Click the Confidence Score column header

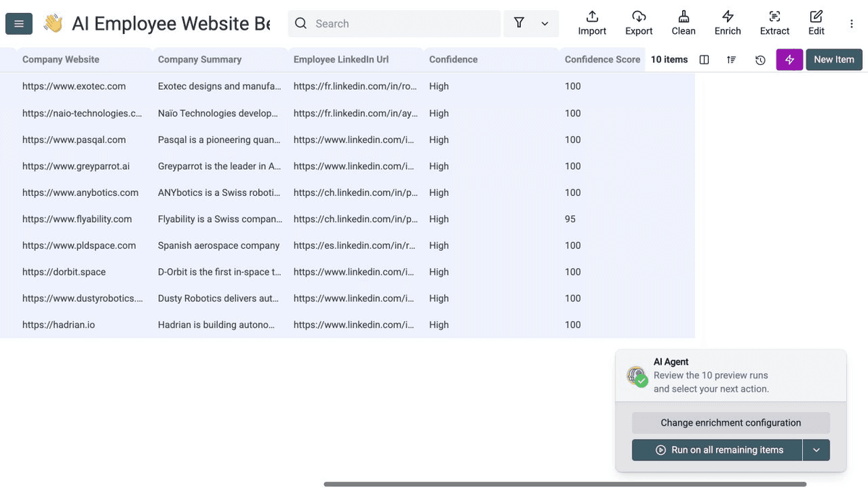[x=603, y=59]
